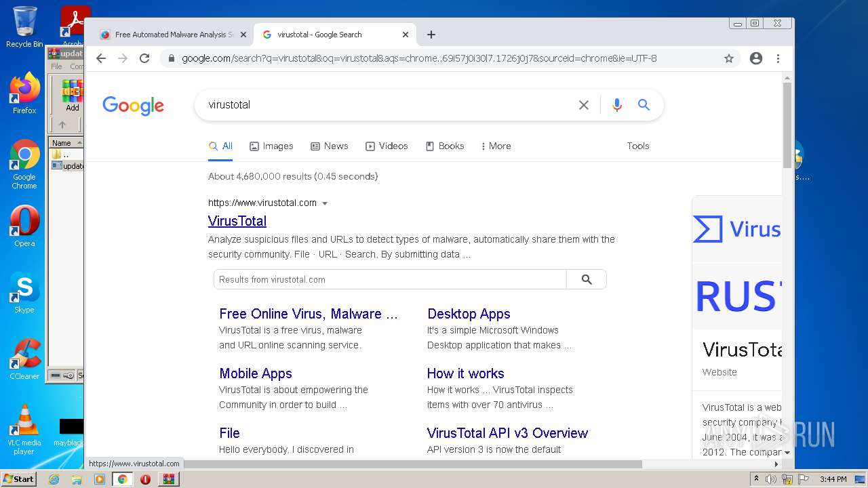
Task: Open VLC media player shortcut
Action: point(24,430)
